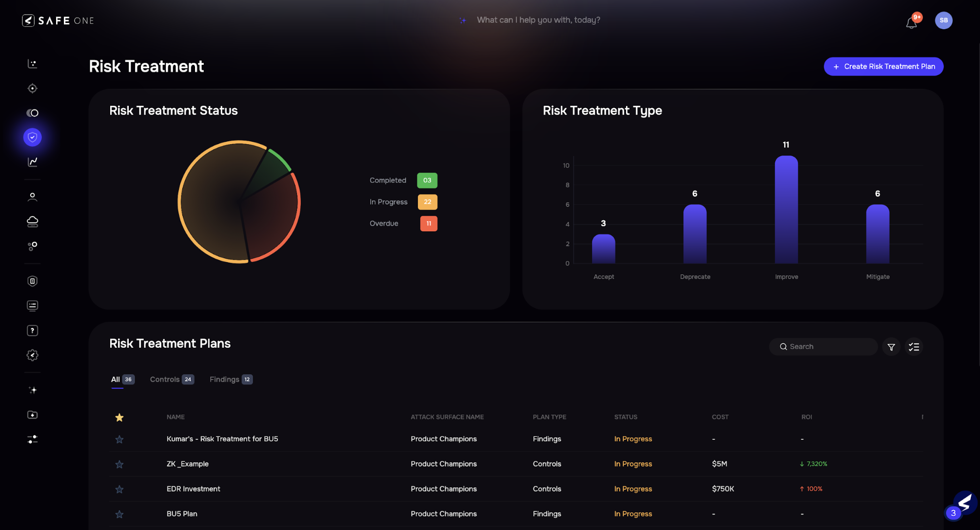Click the sparkle AI sidebar icon
Screen dimensions: 980x530
click(32, 390)
